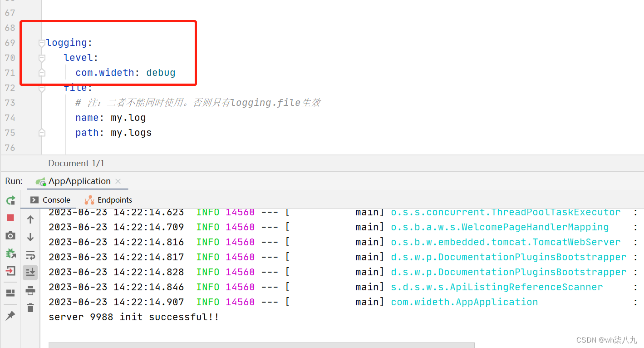Collapse the logging block on line 69

42,43
